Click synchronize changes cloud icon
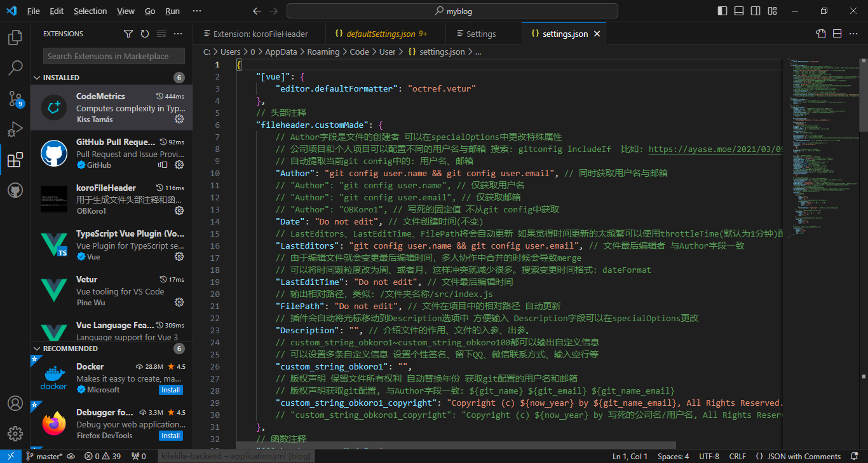The image size is (868, 463). point(71,456)
